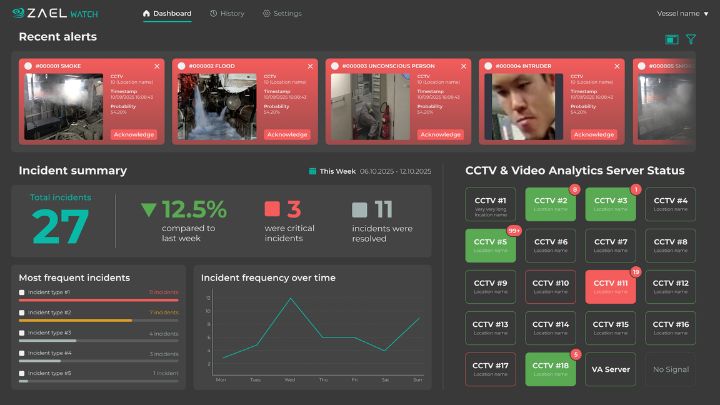720x405 pixels.
Task: Select the #000002 Flood alert circle
Action: [181, 66]
